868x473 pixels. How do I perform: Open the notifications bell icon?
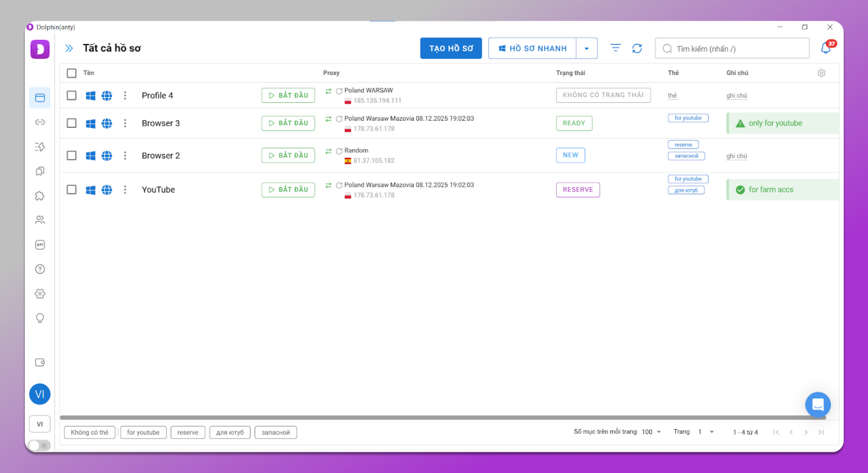pyautogui.click(x=826, y=49)
